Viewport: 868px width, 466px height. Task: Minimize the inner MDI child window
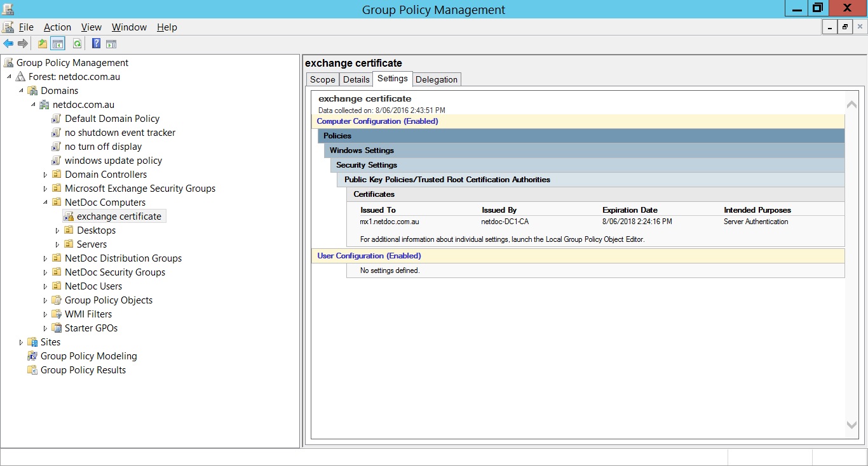point(830,27)
